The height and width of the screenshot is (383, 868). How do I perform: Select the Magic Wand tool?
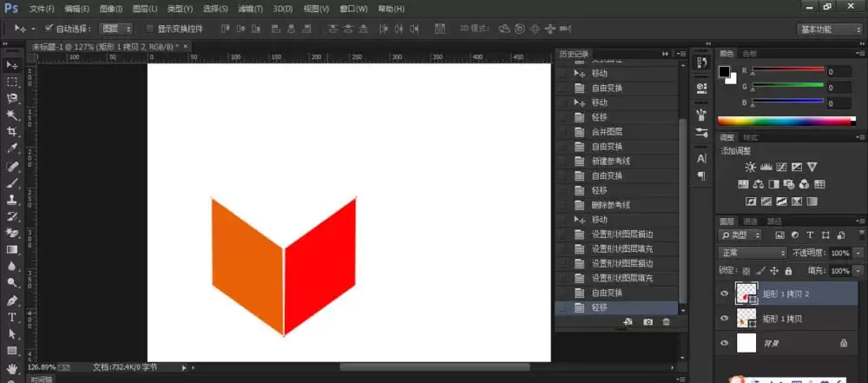click(x=11, y=116)
